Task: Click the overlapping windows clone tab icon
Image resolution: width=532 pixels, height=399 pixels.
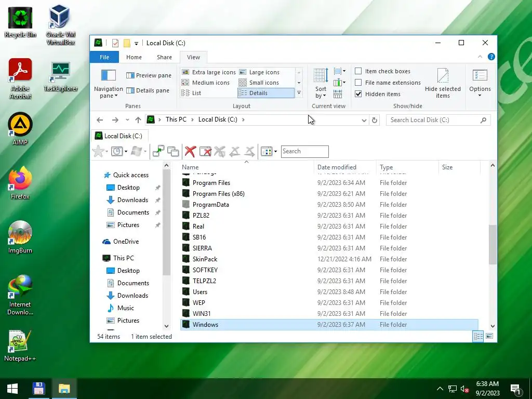Action: pyautogui.click(x=173, y=151)
